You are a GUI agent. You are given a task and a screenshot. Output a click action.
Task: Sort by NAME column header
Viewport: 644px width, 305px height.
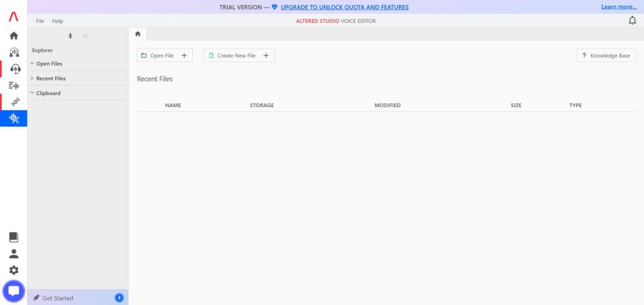click(x=173, y=105)
